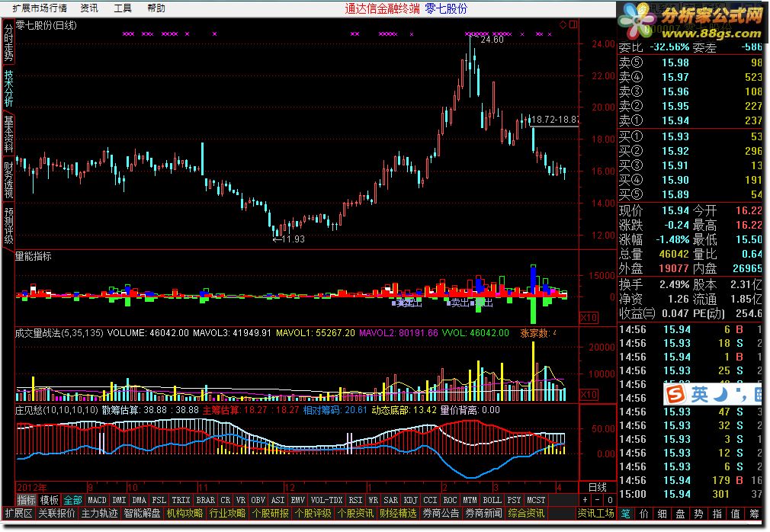Click the 资讯工场 button
The image size is (770, 532).
595,514
